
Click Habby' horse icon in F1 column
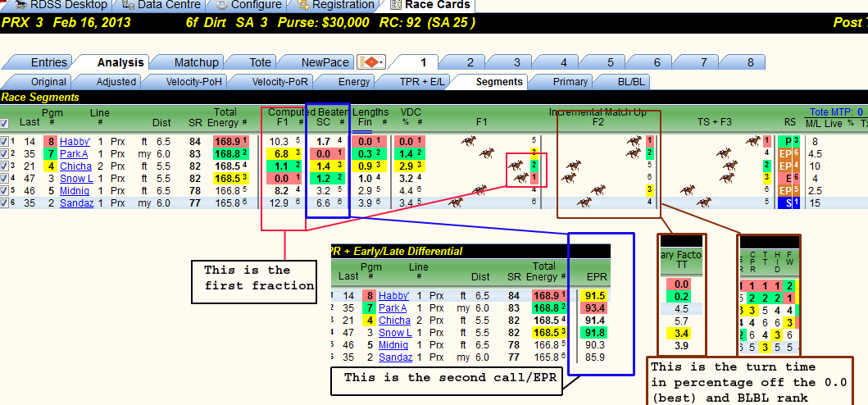click(x=468, y=141)
